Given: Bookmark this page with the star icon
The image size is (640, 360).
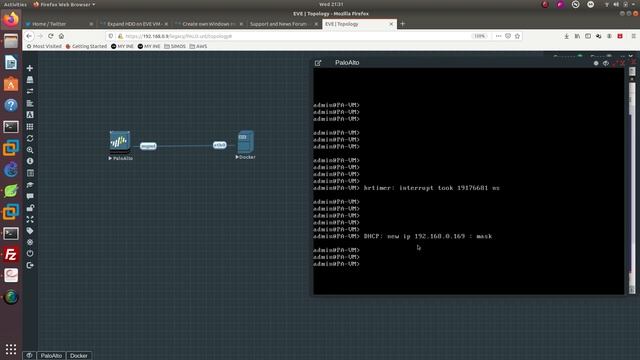Looking at the screenshot, I should (x=517, y=36).
